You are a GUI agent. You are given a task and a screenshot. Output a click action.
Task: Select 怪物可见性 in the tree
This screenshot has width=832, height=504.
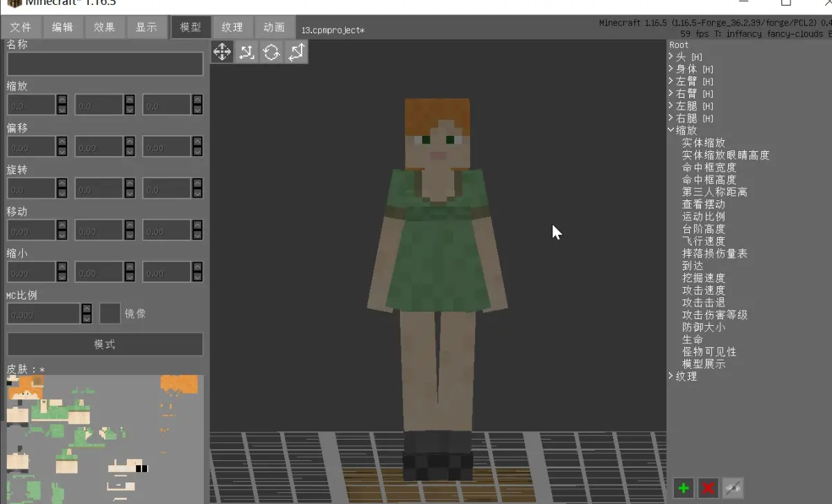[x=709, y=352]
